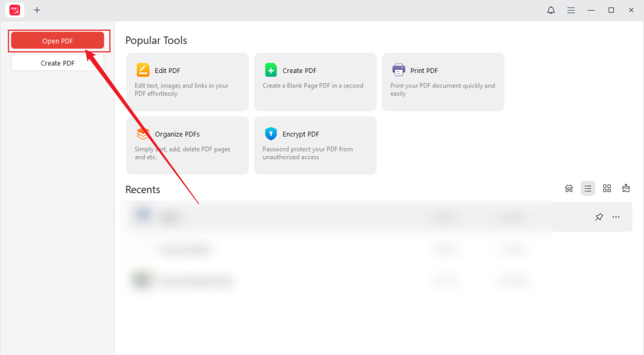This screenshot has height=355, width=644.
Task: Launch the Print PDF tool
Action: tap(443, 82)
